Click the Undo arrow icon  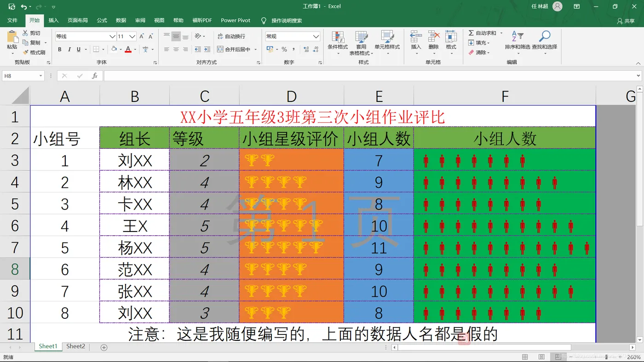click(23, 6)
